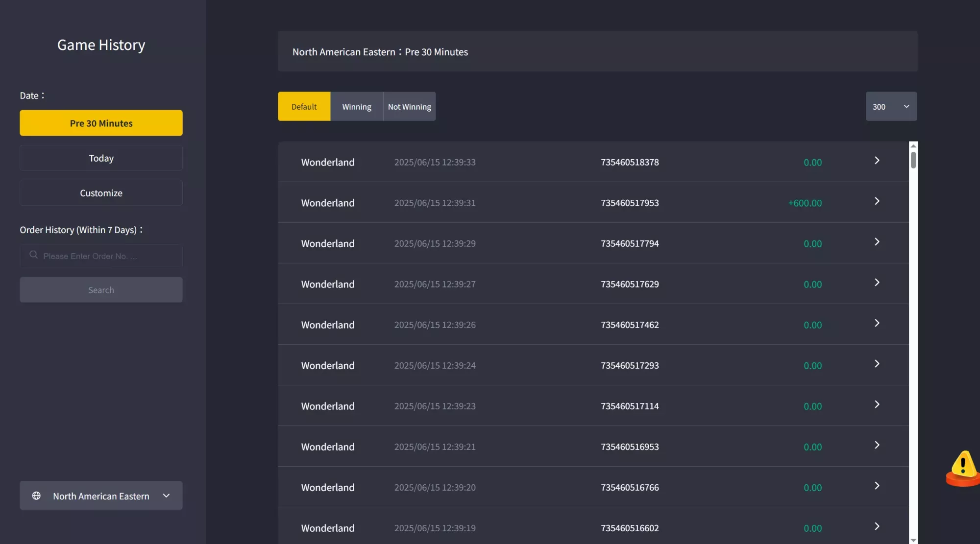This screenshot has height=544, width=980.
Task: Open details arrow for order 735460516602
Action: tap(877, 526)
